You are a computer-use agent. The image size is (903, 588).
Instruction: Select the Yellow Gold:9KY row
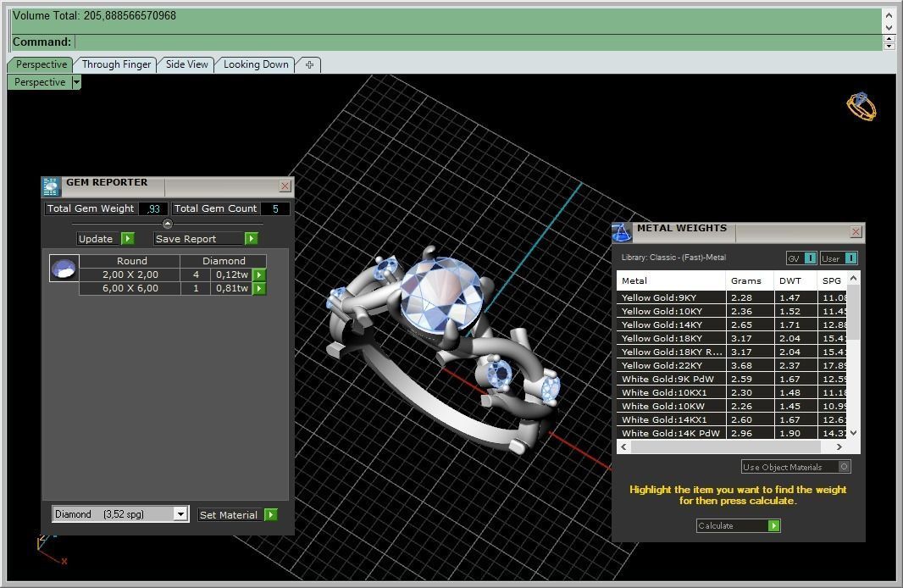[731, 297]
